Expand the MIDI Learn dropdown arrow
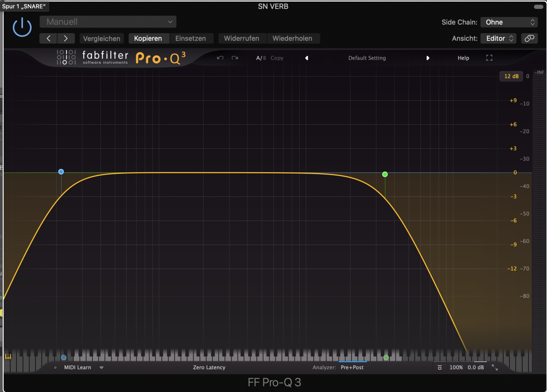 click(101, 368)
